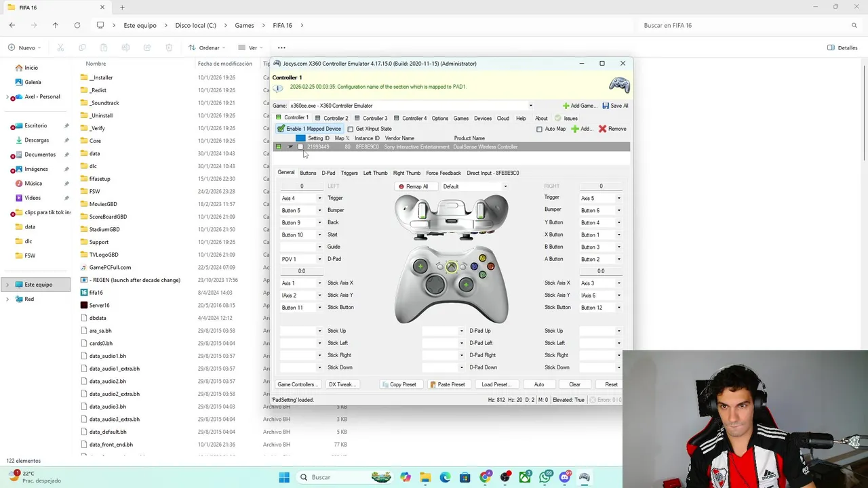Click the blue header box in device list
This screenshot has width=868, height=488.
(x=300, y=138)
